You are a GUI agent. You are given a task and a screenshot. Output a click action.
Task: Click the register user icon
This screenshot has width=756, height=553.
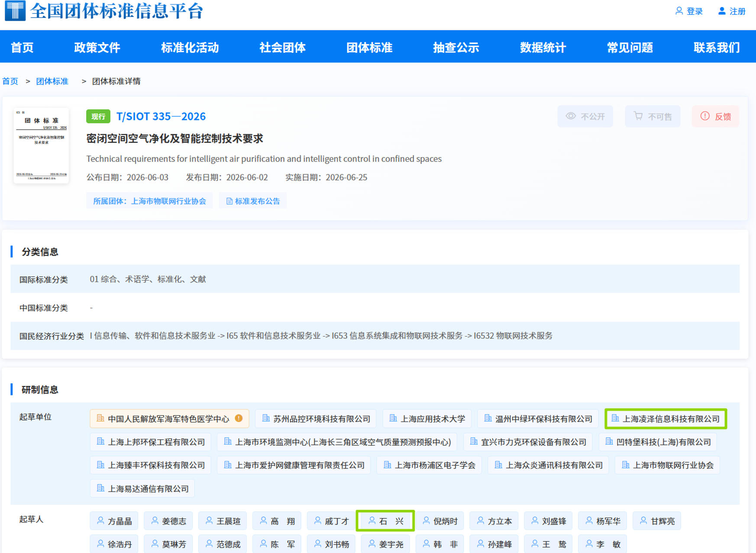pyautogui.click(x=722, y=11)
